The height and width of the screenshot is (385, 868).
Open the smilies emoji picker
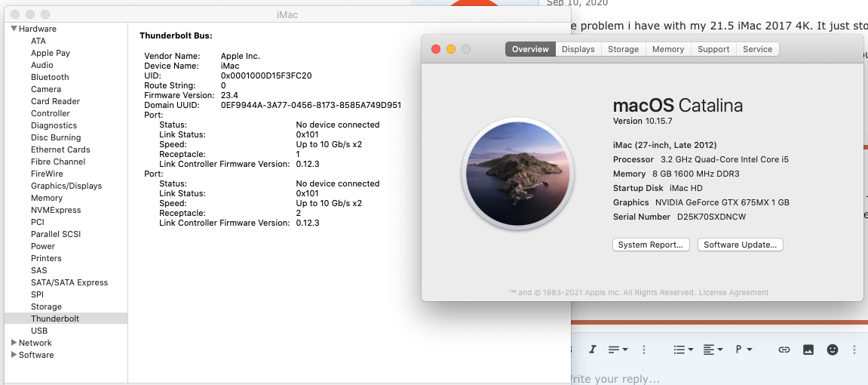pyautogui.click(x=833, y=350)
